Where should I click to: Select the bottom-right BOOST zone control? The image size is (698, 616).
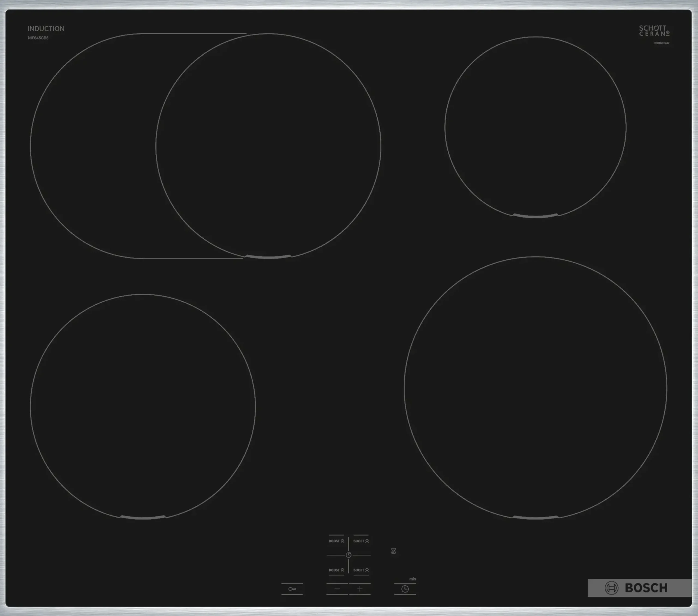pos(361,570)
